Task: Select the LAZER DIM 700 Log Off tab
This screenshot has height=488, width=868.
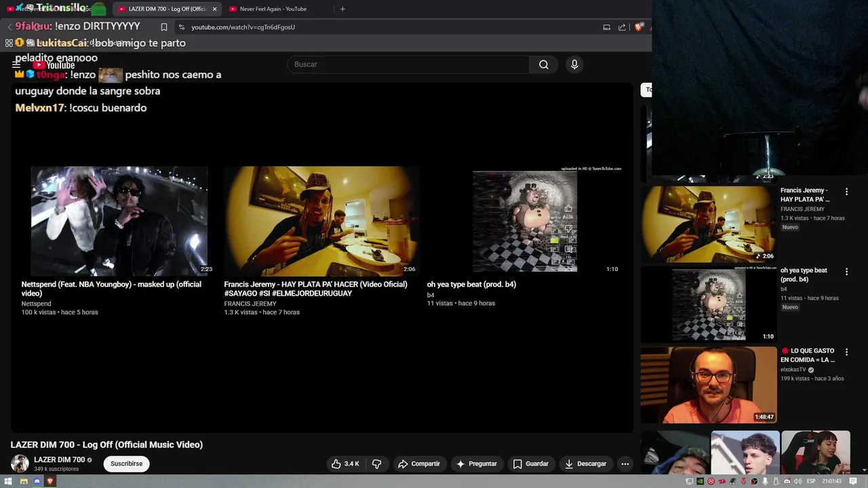Action: 166,9
